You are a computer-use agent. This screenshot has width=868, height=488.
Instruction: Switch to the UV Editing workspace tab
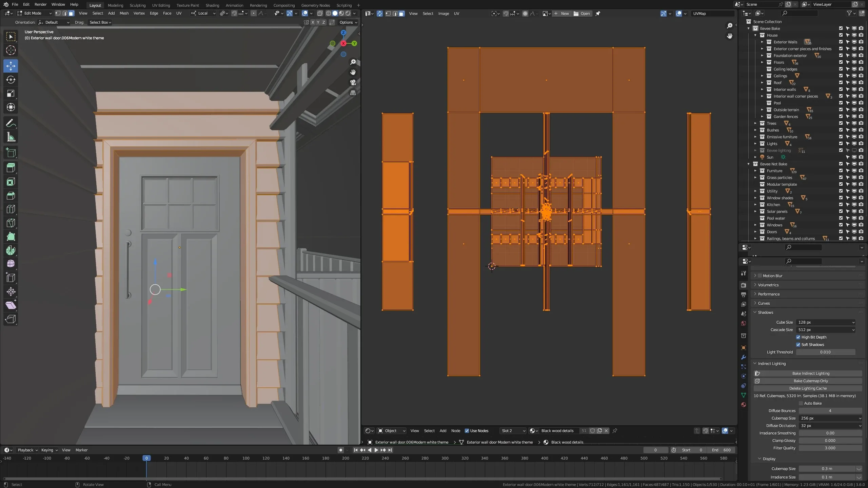(161, 5)
